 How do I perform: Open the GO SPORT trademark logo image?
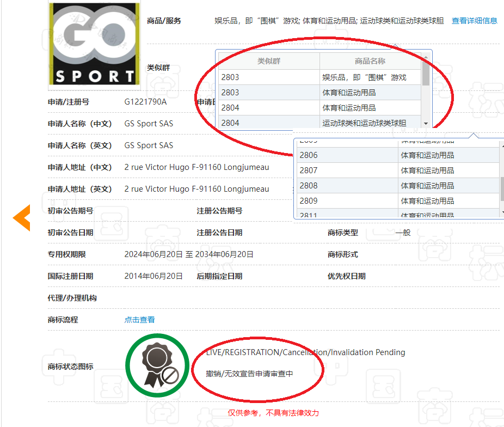(95, 44)
